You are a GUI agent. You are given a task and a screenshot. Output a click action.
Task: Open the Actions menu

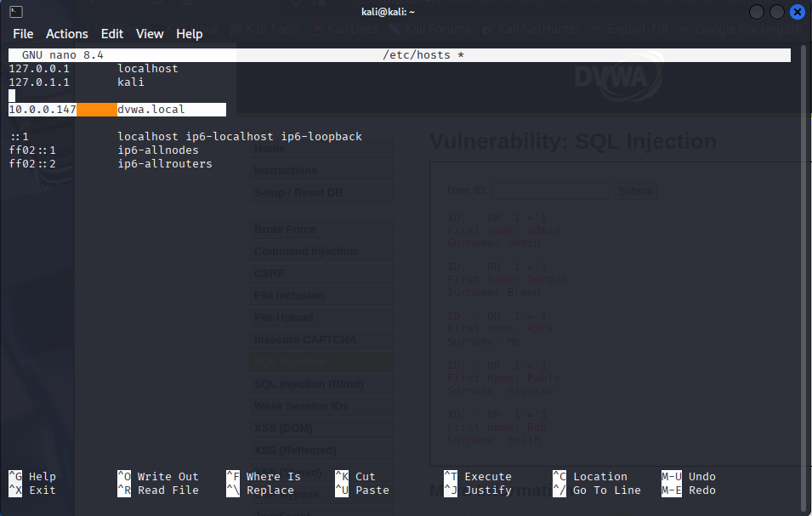pyautogui.click(x=67, y=34)
